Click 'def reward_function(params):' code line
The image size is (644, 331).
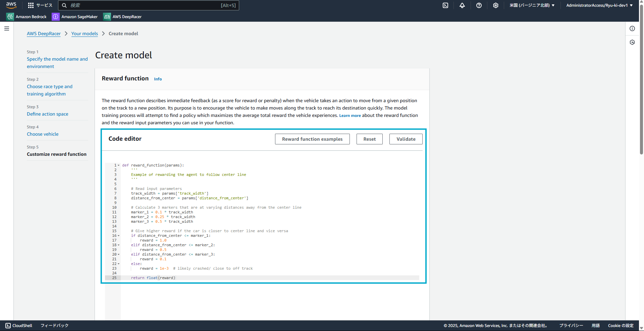click(153, 165)
